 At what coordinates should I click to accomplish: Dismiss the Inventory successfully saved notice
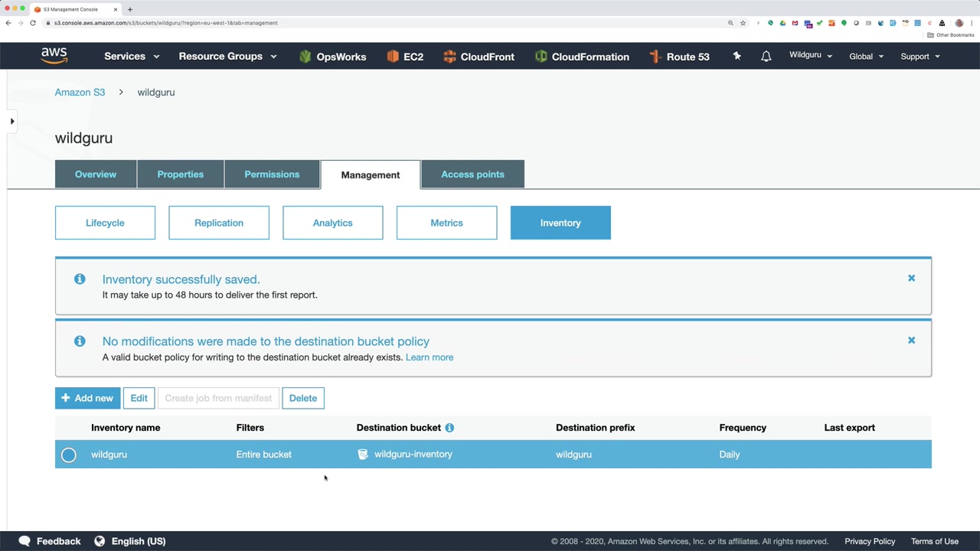click(911, 279)
